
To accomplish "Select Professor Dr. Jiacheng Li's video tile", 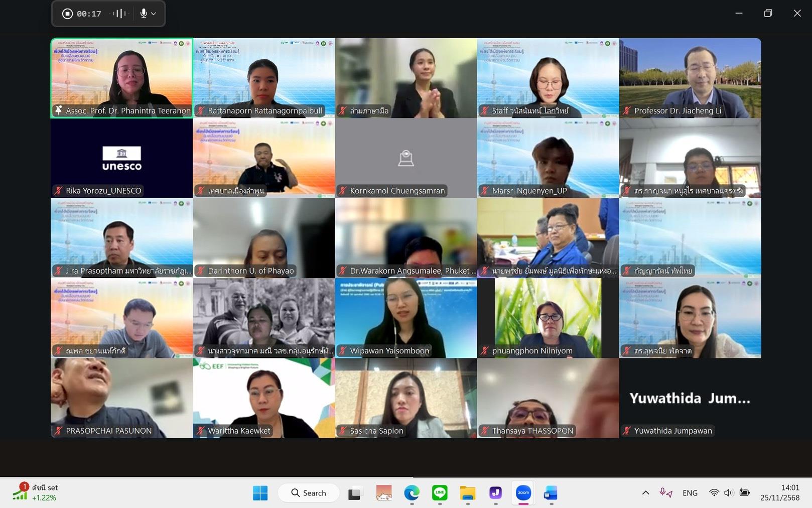I will click(690, 78).
